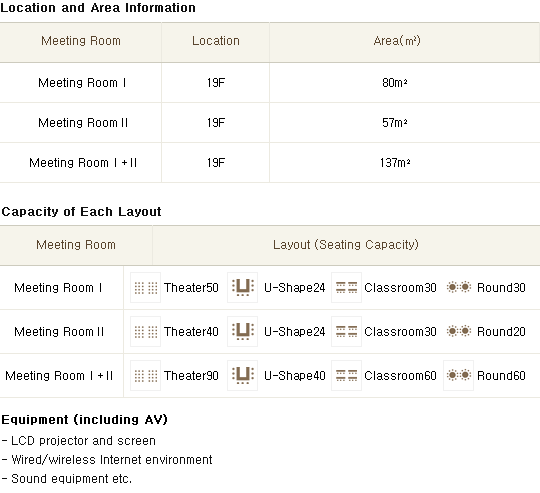Select Meeting Room II in the location table
This screenshot has height=493, width=540.
[83, 123]
